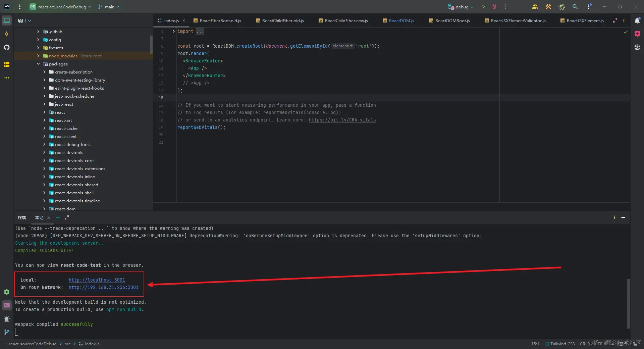
Task: Open the debug run configuration dropdown
Action: (x=461, y=7)
